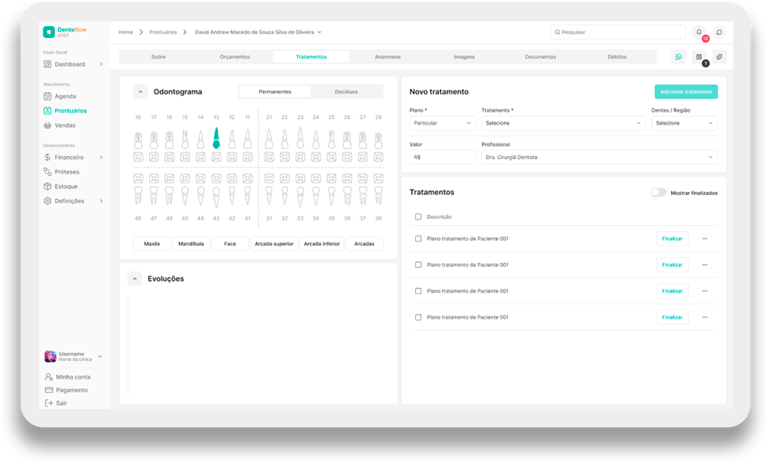The image size is (768, 463).
Task: Switch to the Sobre tab
Action: 158,57
